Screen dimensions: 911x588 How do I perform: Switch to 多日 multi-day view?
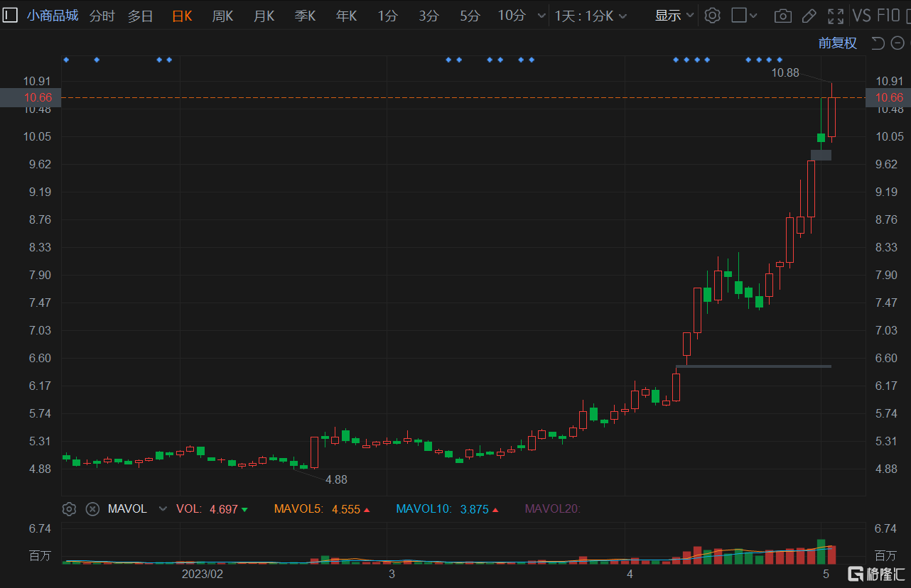tap(141, 16)
